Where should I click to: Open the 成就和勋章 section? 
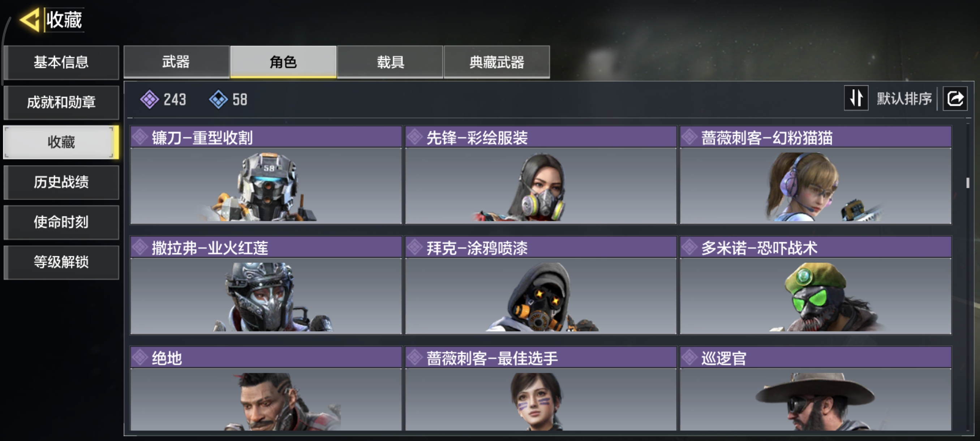click(x=61, y=102)
